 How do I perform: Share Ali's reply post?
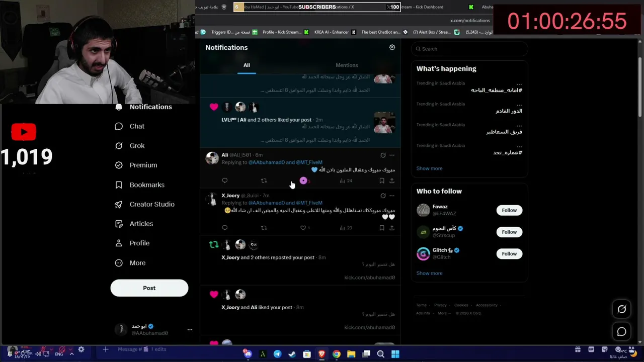[392, 180]
